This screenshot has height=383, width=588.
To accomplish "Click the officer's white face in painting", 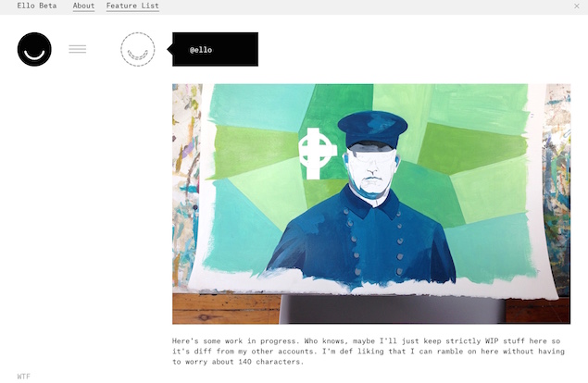I will point(371,172).
